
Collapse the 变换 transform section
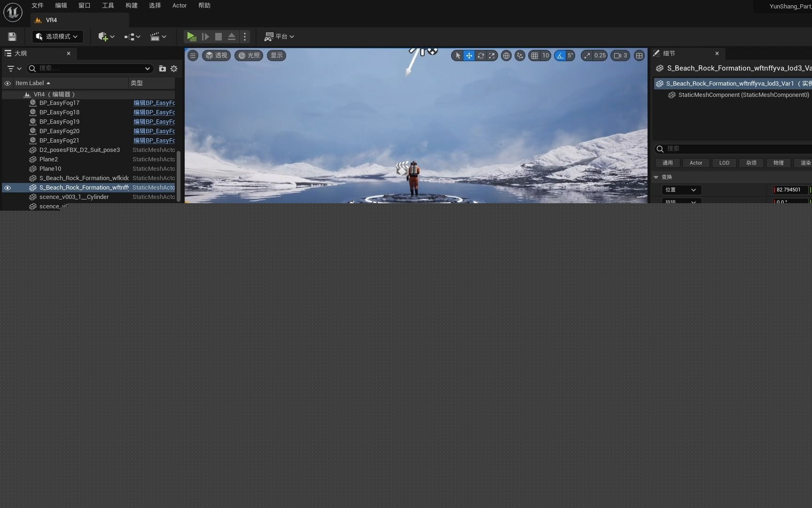pyautogui.click(x=656, y=177)
